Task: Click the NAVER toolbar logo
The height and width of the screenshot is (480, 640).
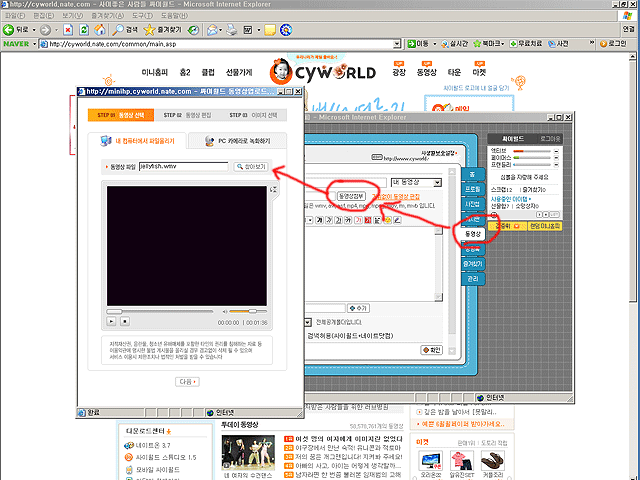Action: (x=16, y=44)
